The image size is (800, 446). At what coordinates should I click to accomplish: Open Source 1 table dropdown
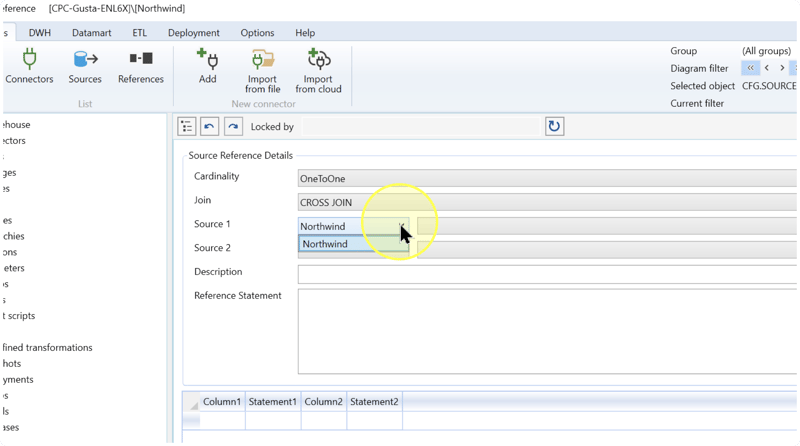pos(607,226)
